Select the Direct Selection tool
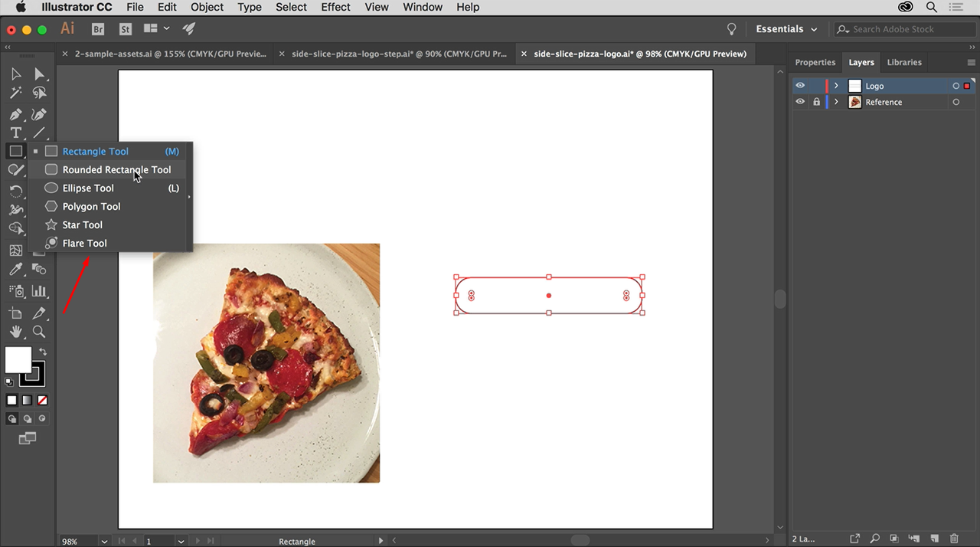Screen dimensions: 980x547 [39, 74]
